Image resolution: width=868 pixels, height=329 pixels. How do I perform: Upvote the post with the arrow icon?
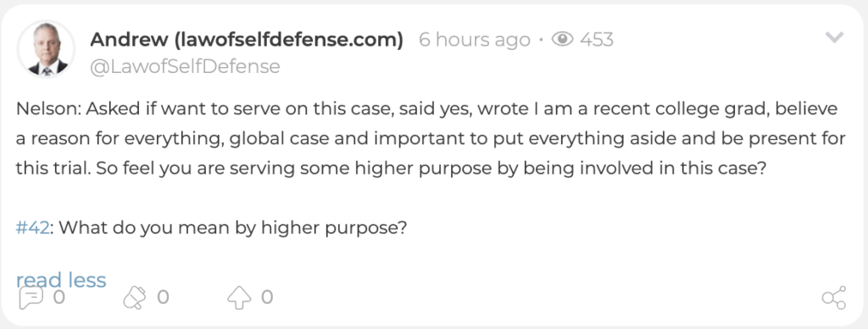(239, 298)
